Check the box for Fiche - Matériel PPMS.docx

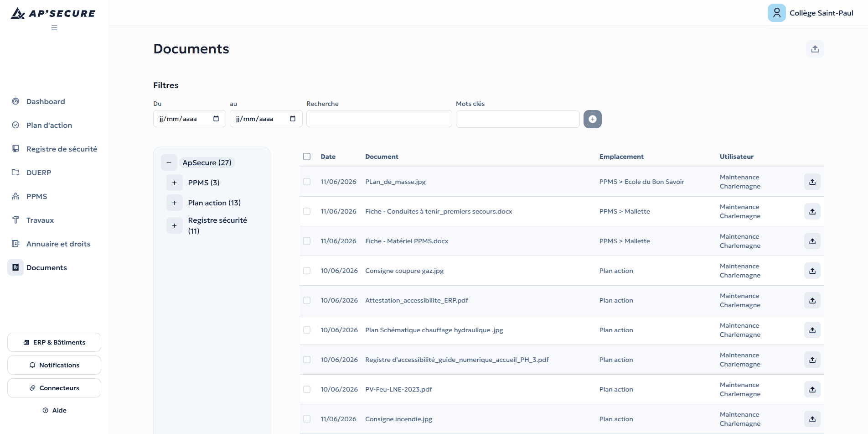[307, 241]
